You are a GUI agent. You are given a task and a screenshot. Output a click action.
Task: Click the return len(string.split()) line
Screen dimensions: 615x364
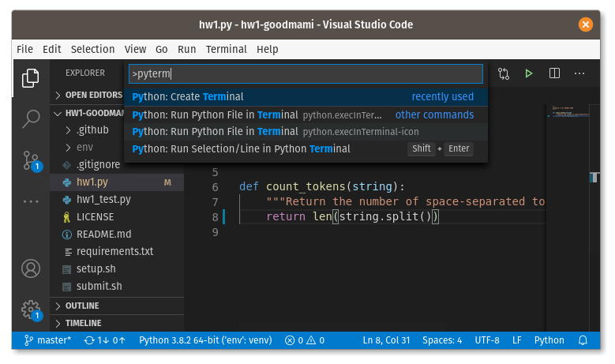tap(353, 216)
